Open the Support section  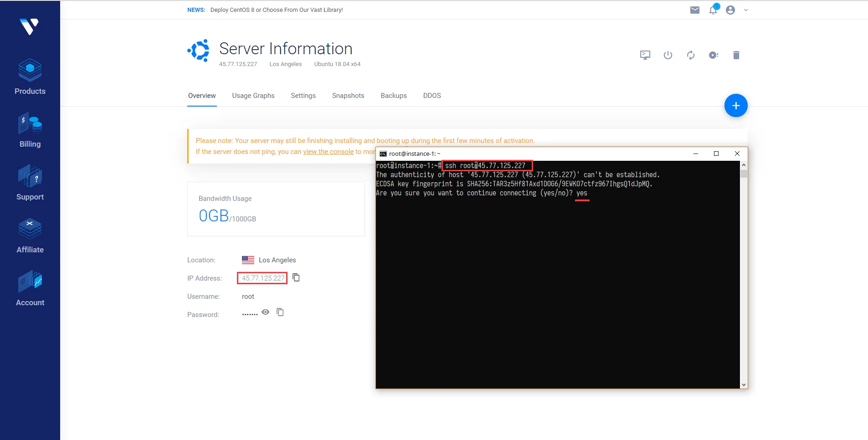coord(30,183)
